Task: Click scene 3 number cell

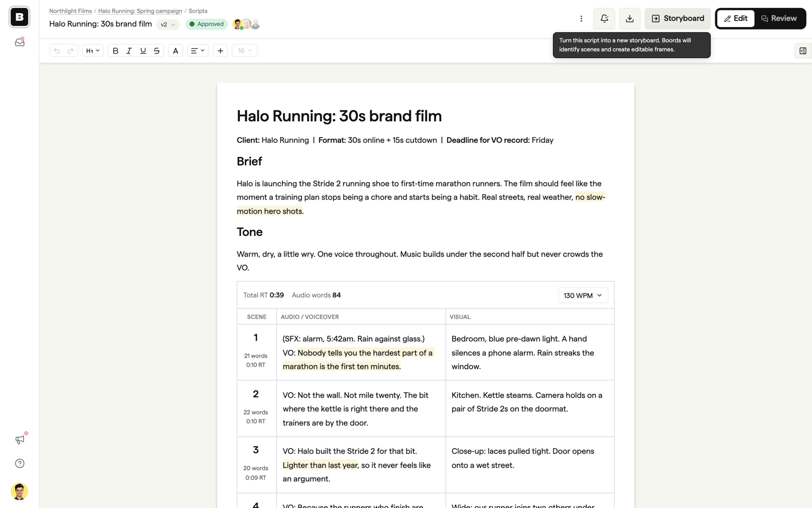Action: point(256,465)
